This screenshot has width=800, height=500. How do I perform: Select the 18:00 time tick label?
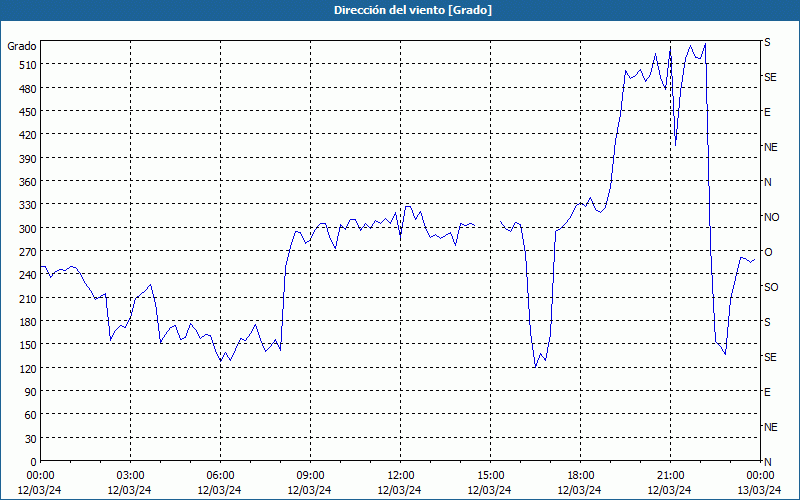point(581,476)
